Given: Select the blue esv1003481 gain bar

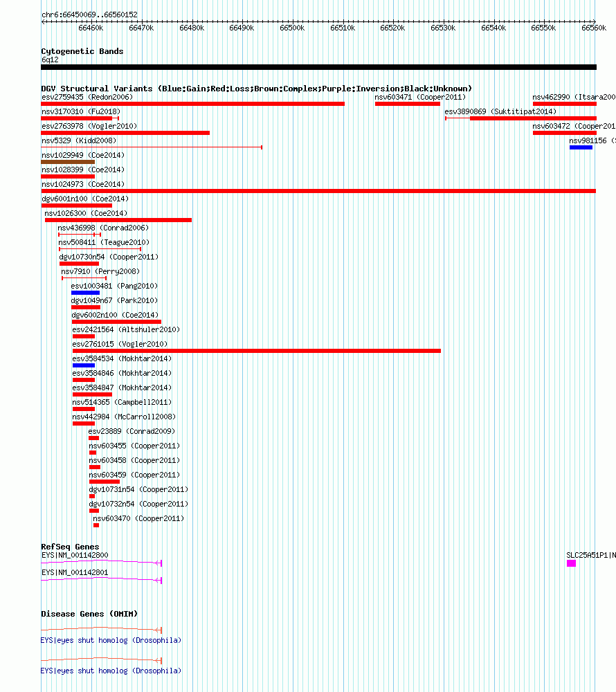Looking at the screenshot, I should pyautogui.click(x=85, y=293).
